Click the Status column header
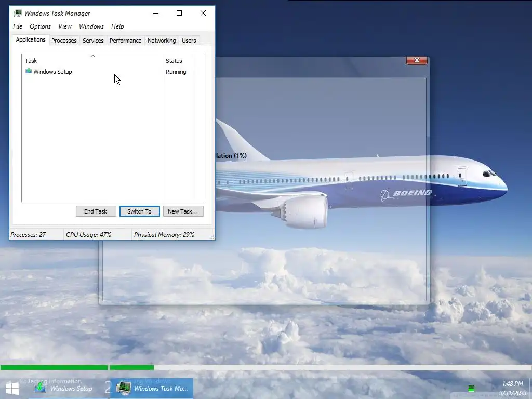 179,61
